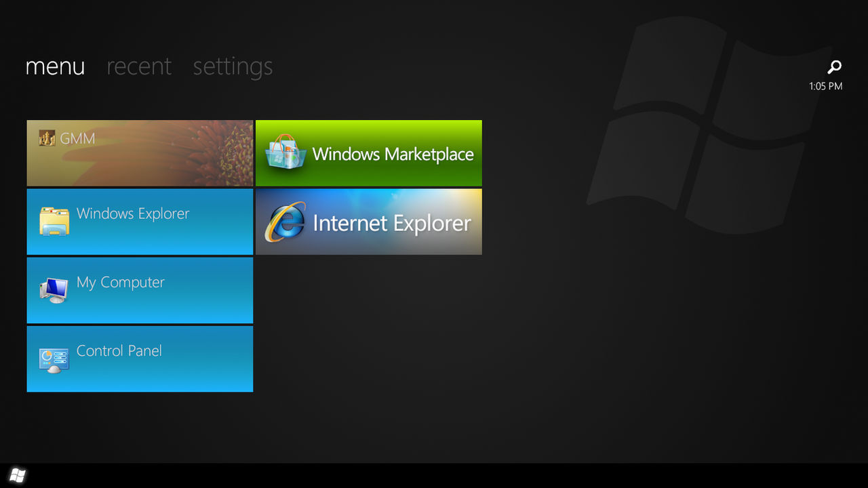Open the GMM user tile
The image size is (868, 488).
coord(140,153)
